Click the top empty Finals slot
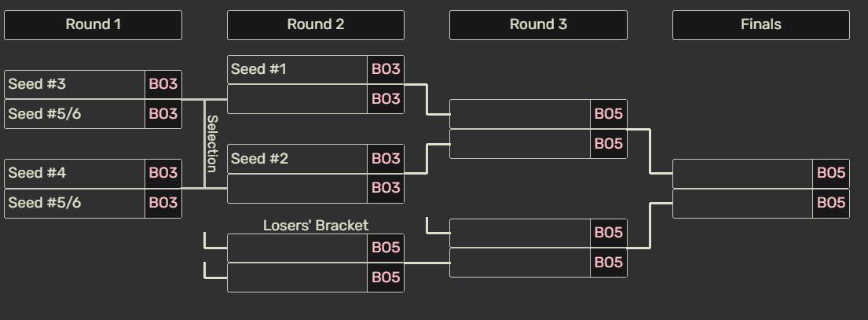This screenshot has width=868, height=320. click(742, 173)
